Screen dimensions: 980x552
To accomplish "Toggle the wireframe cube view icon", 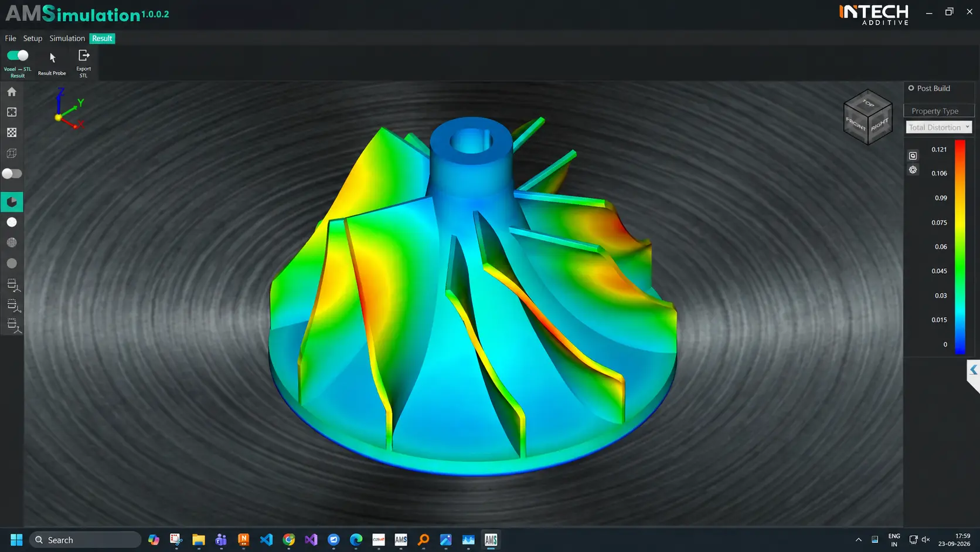I will coord(12,153).
